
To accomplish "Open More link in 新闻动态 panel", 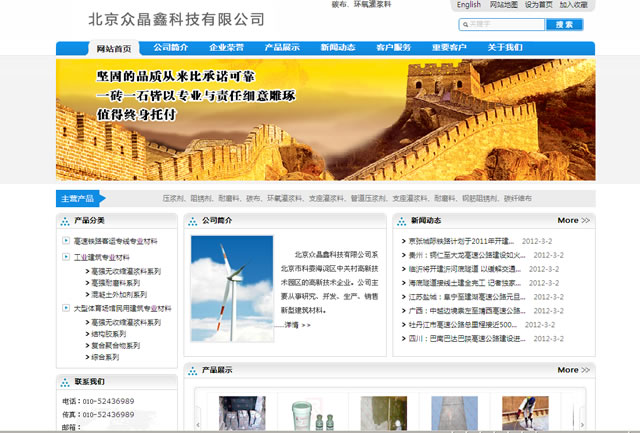I will [573, 220].
